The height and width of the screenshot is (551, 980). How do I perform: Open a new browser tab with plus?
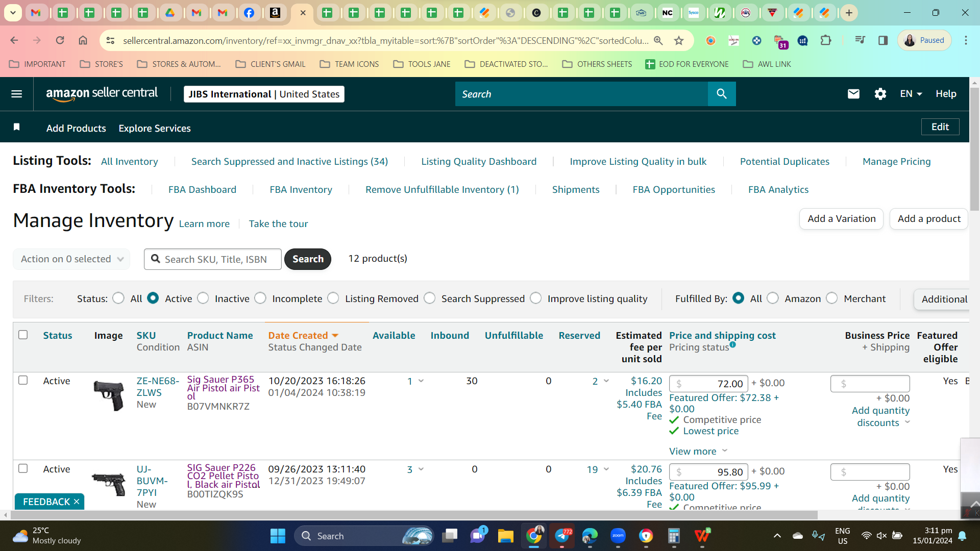pos(849,13)
